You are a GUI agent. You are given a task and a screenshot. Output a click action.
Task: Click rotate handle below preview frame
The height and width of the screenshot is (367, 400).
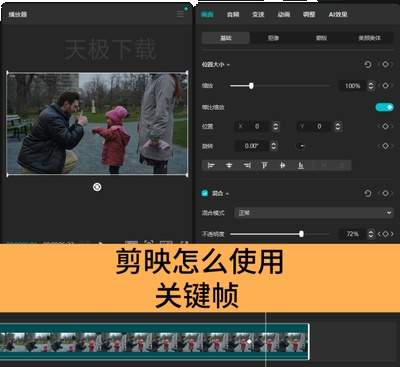click(x=97, y=187)
